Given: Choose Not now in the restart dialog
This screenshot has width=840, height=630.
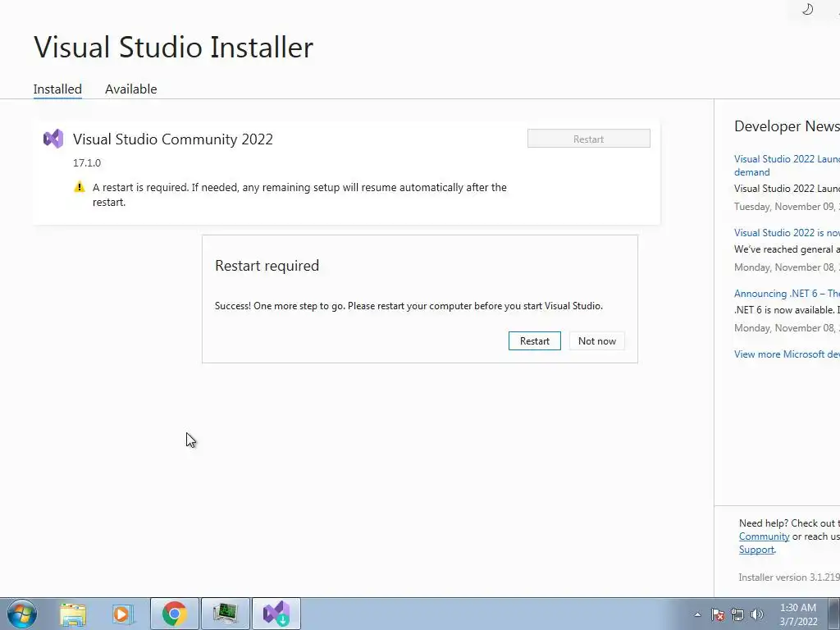Looking at the screenshot, I should pos(597,340).
